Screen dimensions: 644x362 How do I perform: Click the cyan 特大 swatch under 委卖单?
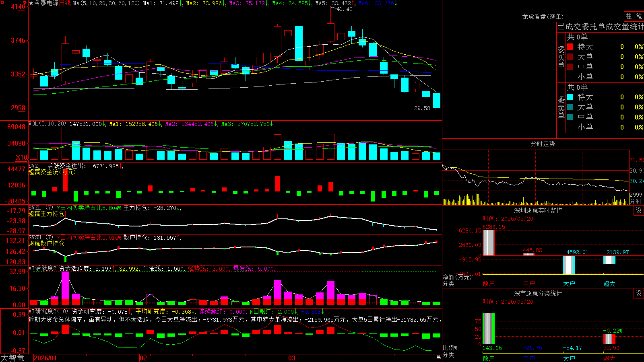pyautogui.click(x=570, y=97)
